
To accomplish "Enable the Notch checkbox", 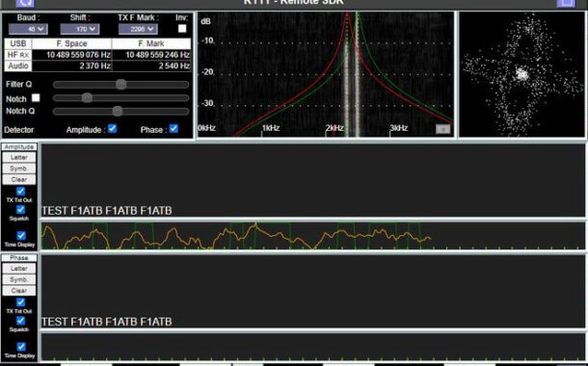I will 36,98.
